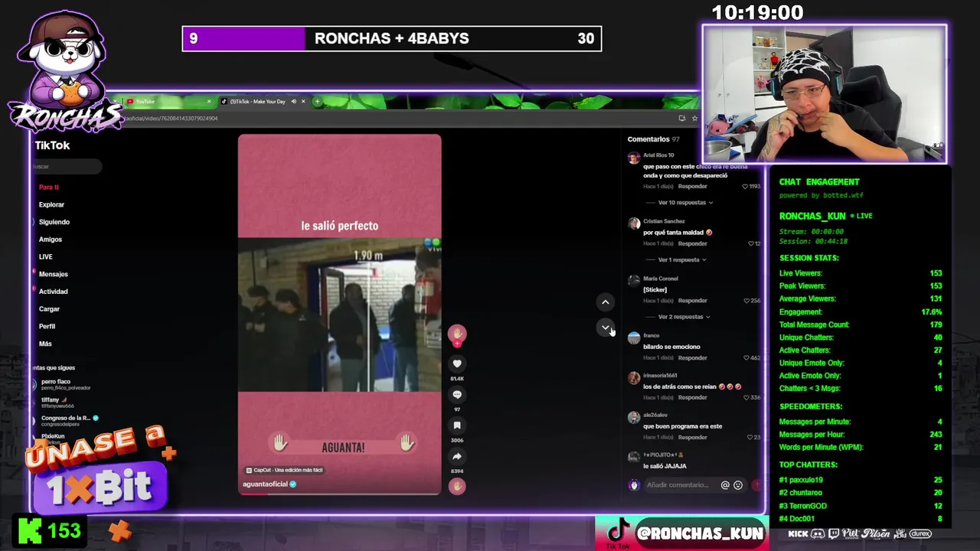Expand Ver 10 respuestas replies
The image size is (980, 551).
[x=685, y=203]
